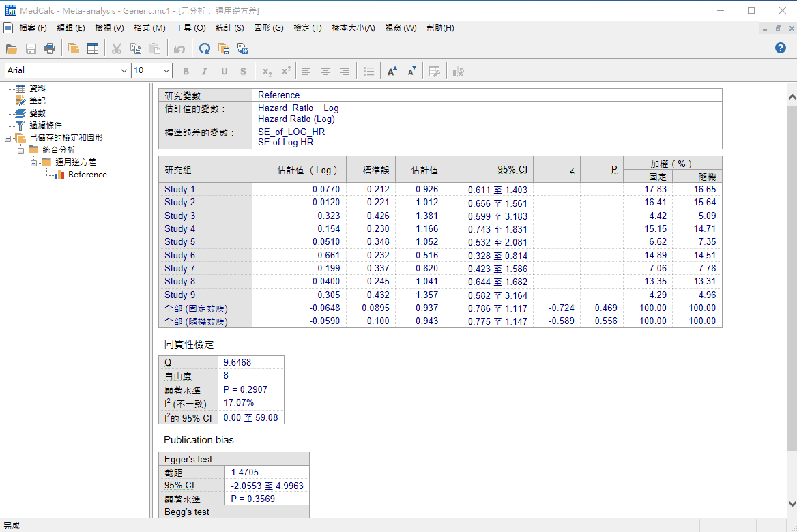Viewport: 797px width, 532px height.
Task: Select 筆記 in the tree panel
Action: pos(37,101)
